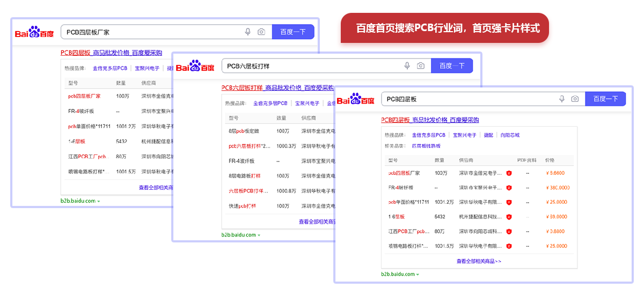Click microphone icon in PCB四层板厂家 search bar
The width and height of the screenshot is (644, 295).
(x=247, y=32)
